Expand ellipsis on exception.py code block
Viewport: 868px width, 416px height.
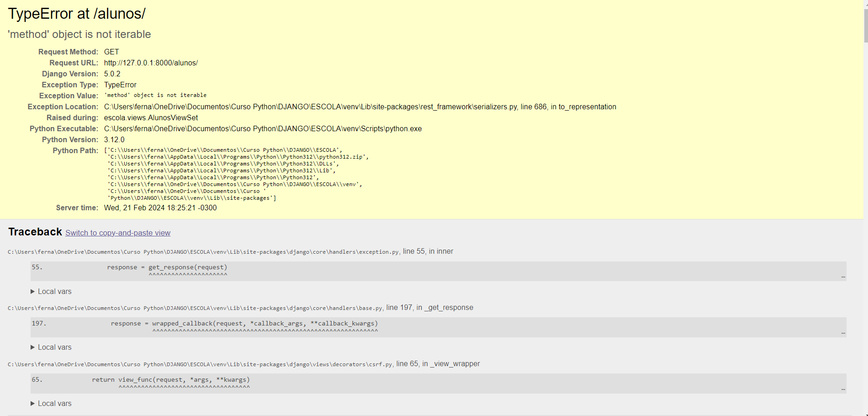pyautogui.click(x=843, y=277)
